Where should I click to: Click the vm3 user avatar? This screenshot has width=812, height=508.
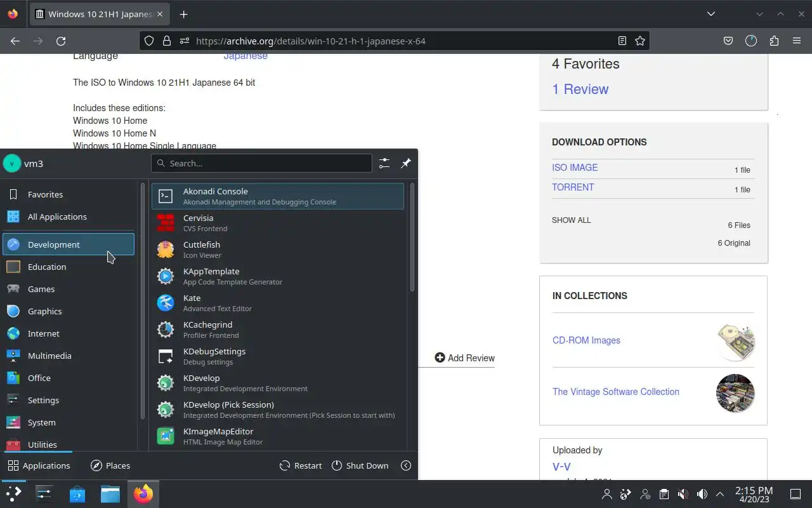[12, 163]
